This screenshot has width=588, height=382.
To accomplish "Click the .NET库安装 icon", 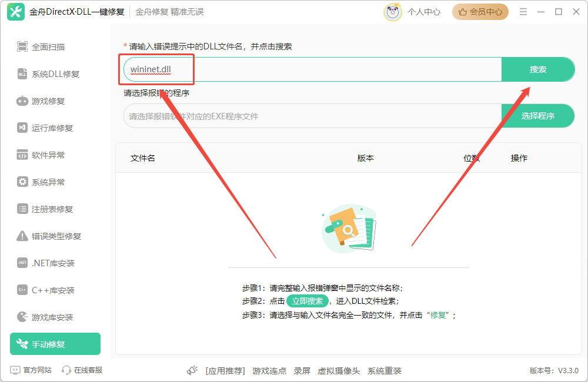I will pos(22,263).
